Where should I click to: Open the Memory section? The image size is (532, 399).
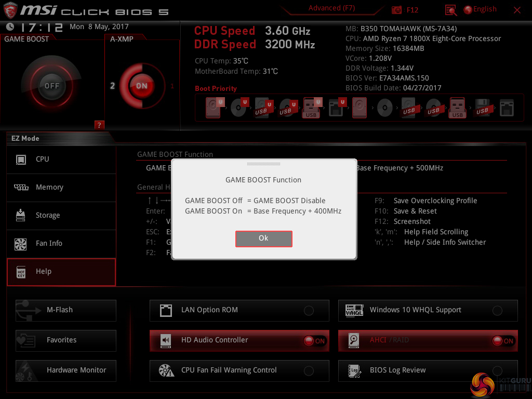point(61,187)
